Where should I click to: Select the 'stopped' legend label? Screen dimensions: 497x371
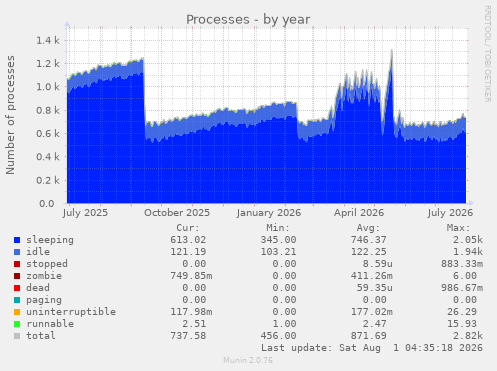tap(47, 264)
